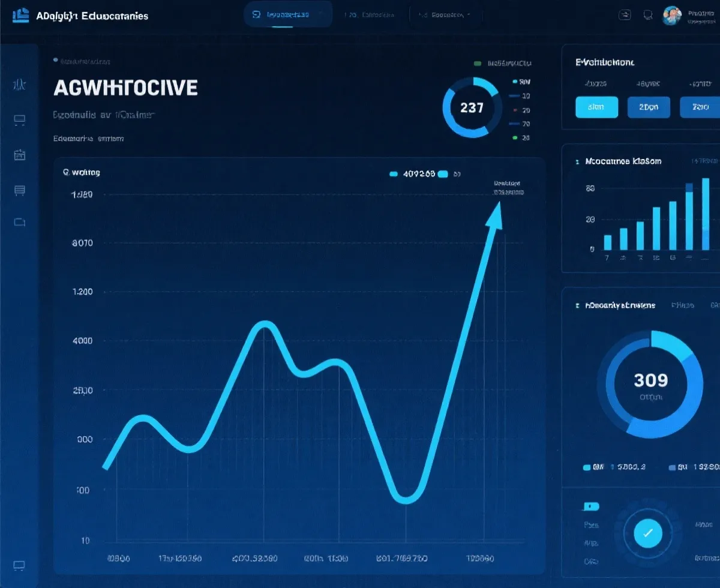Viewport: 720px width, 588px height.
Task: Expand the third header dropdown with chevron
Action: 444,14
